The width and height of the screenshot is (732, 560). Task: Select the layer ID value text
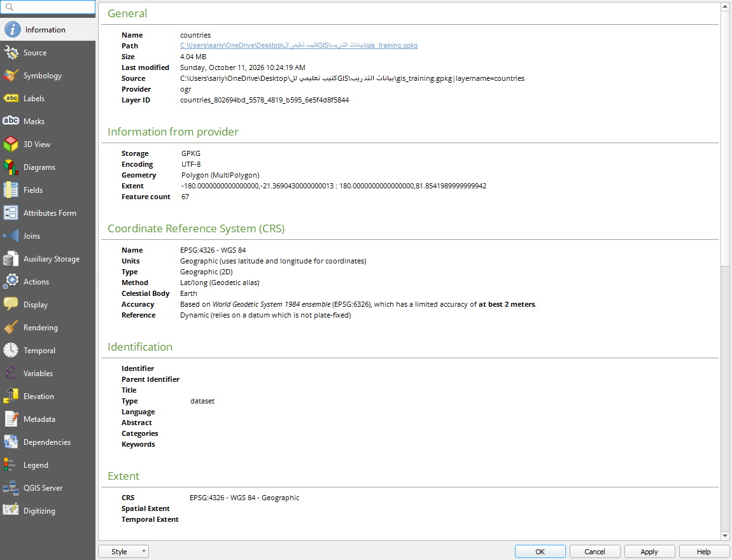(x=265, y=100)
